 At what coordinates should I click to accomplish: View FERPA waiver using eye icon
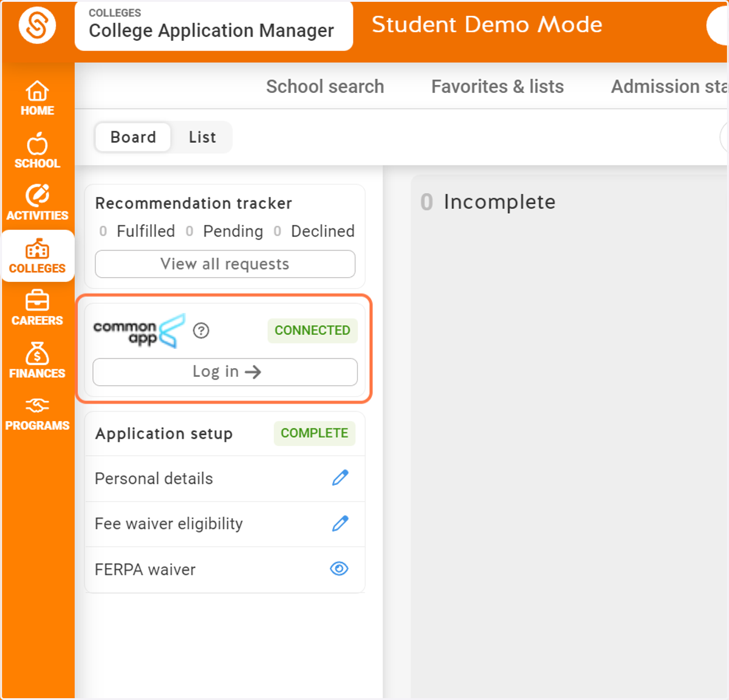tap(339, 569)
